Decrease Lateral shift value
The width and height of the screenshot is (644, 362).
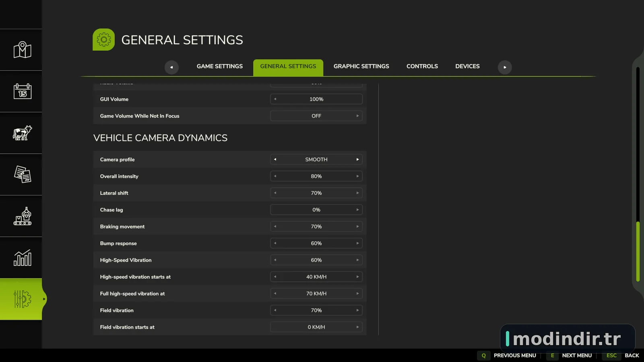(x=275, y=193)
